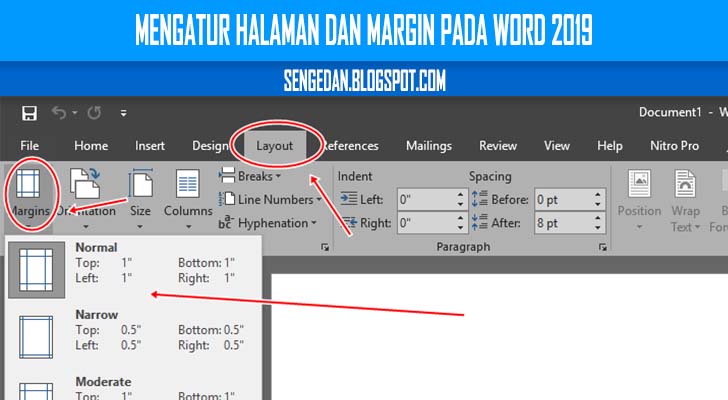Increase the Spacing After value

[598, 218]
